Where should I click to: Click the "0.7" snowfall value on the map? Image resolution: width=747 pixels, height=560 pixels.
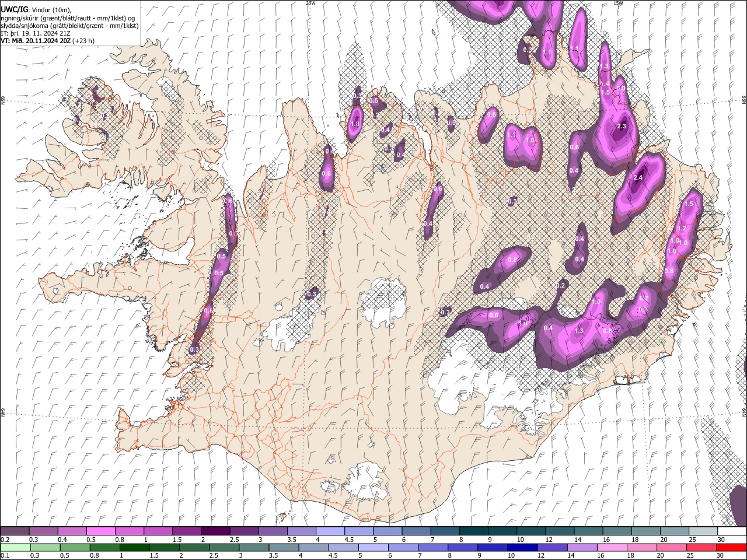[644, 298]
